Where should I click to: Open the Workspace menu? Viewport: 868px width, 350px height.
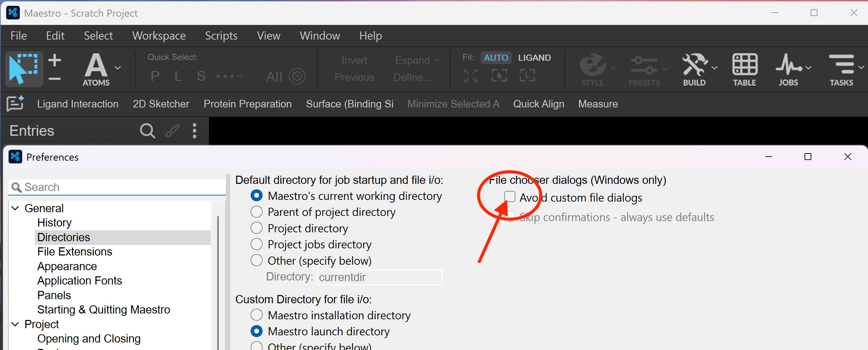tap(159, 35)
